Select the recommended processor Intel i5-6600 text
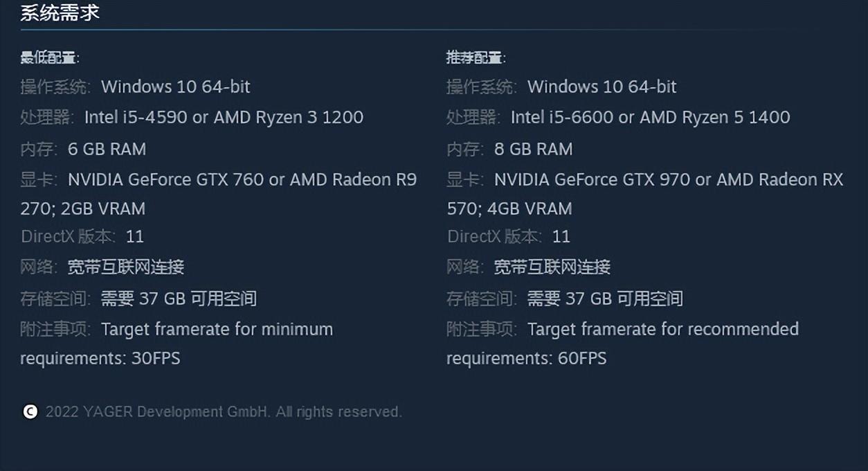868x471 pixels. (x=562, y=117)
